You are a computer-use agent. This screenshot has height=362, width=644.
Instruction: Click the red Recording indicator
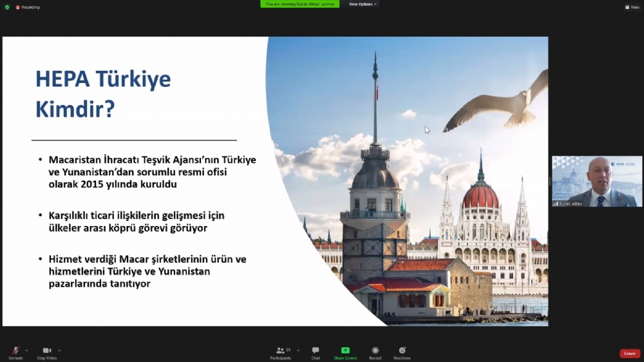[28, 7]
